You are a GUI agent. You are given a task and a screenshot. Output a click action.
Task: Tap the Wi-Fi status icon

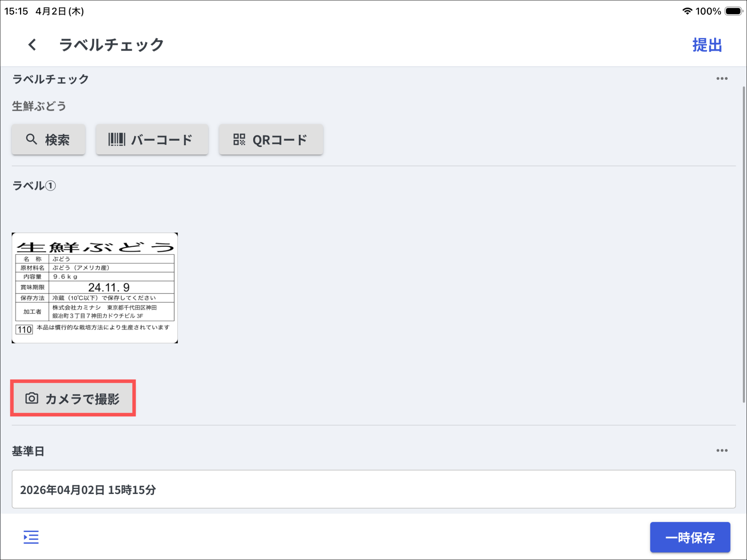point(687,11)
